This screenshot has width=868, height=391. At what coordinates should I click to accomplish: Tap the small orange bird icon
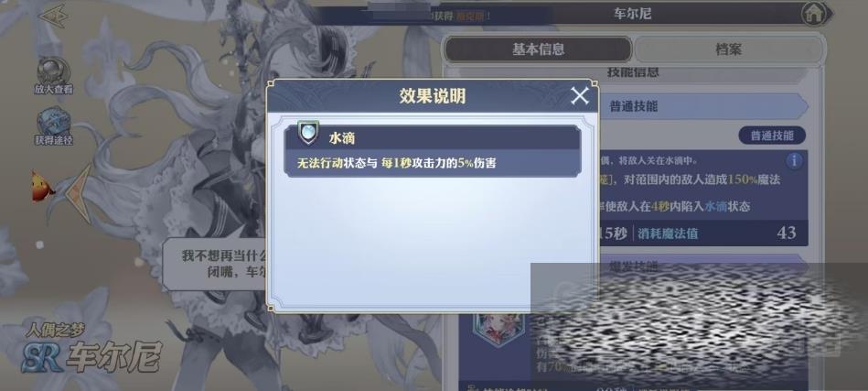click(43, 187)
